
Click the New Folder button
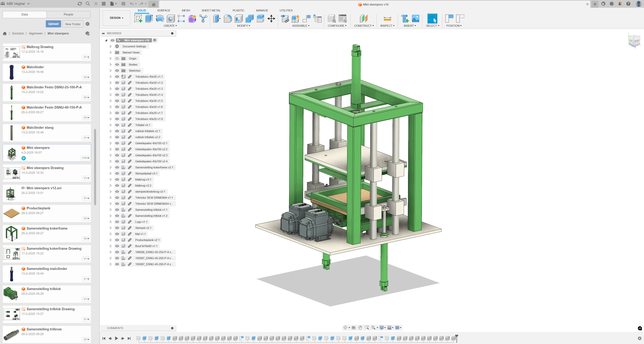(73, 24)
